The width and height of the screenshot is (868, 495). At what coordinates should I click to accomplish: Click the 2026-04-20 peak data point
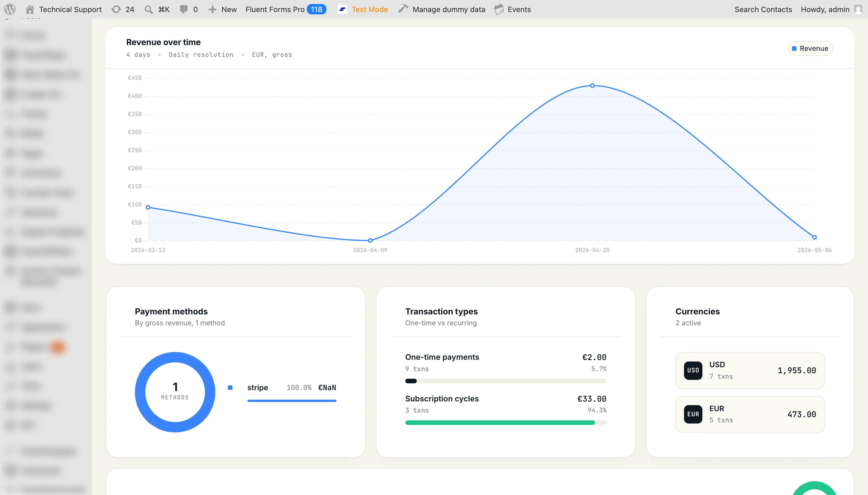click(x=592, y=86)
